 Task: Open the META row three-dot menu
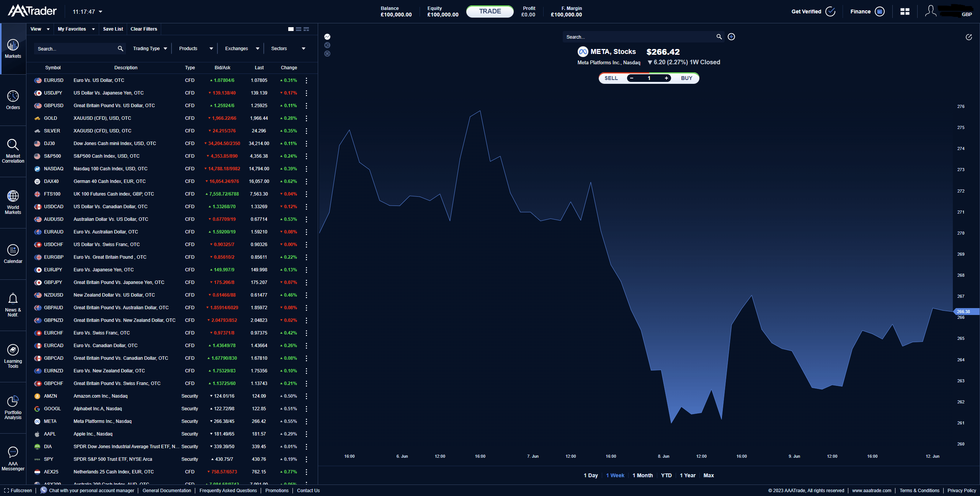pos(306,421)
